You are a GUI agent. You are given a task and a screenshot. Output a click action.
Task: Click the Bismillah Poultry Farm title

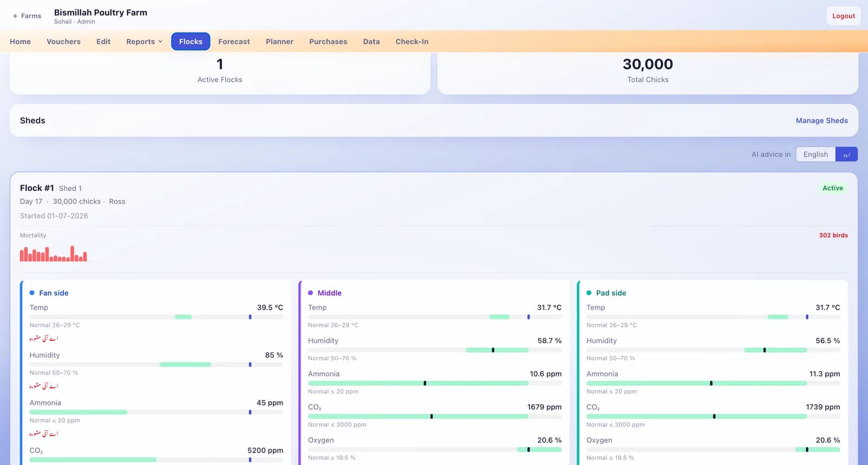tap(100, 12)
